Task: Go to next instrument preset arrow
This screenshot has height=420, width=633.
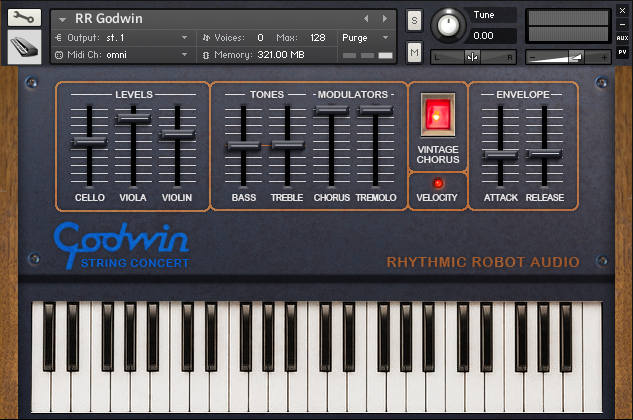Action: pos(385,19)
